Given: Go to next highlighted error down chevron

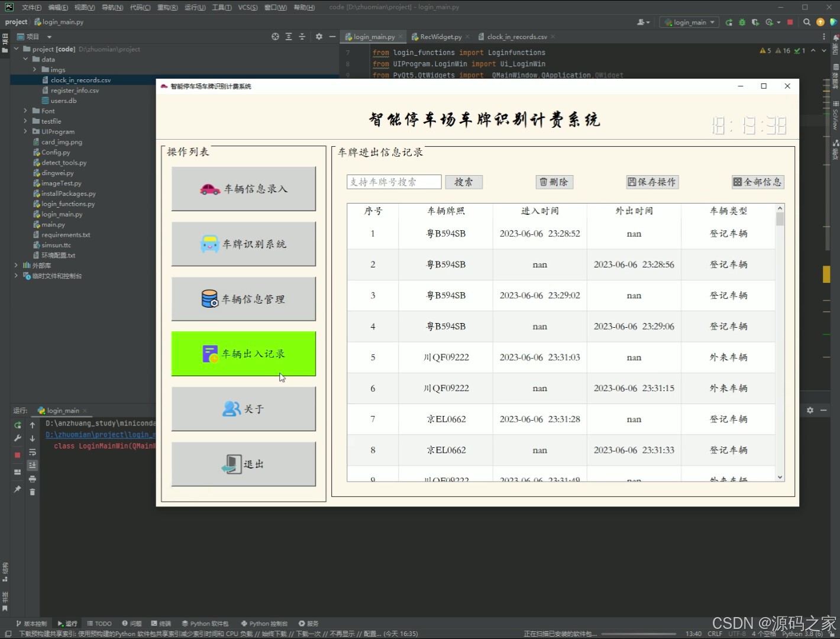Looking at the screenshot, I should tap(823, 51).
